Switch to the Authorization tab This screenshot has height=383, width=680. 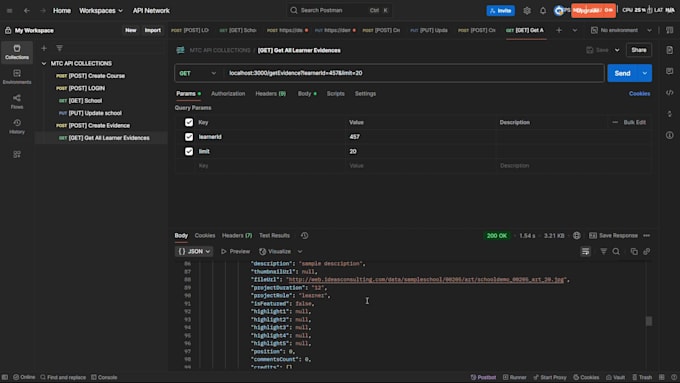coord(228,94)
